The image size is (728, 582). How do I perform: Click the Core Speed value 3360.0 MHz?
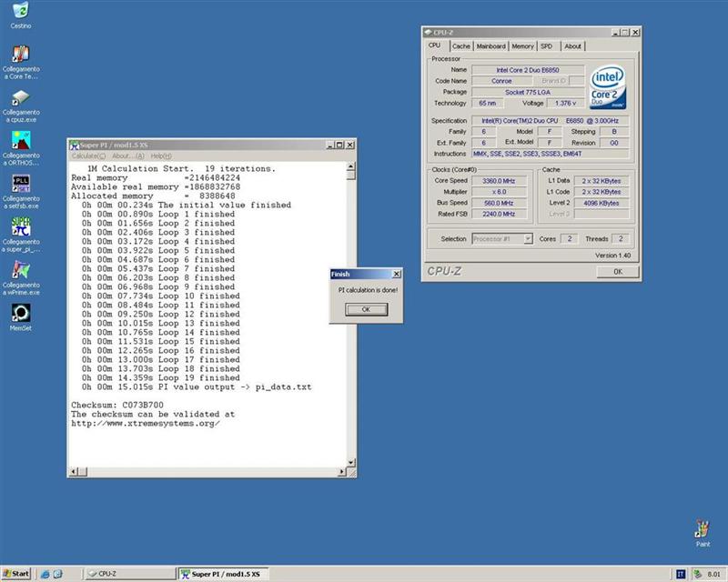pos(499,181)
